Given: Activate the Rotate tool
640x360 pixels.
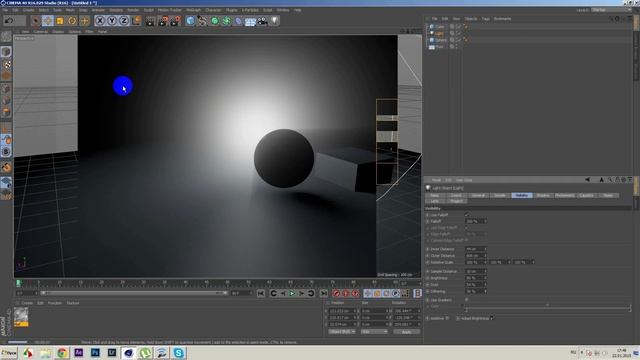Looking at the screenshot, I should (72, 21).
